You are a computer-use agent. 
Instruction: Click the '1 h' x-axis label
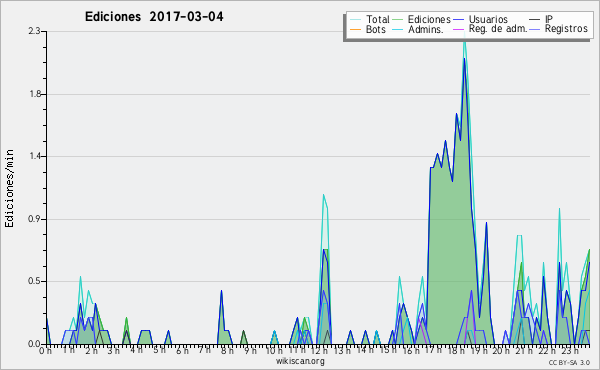click(x=68, y=351)
